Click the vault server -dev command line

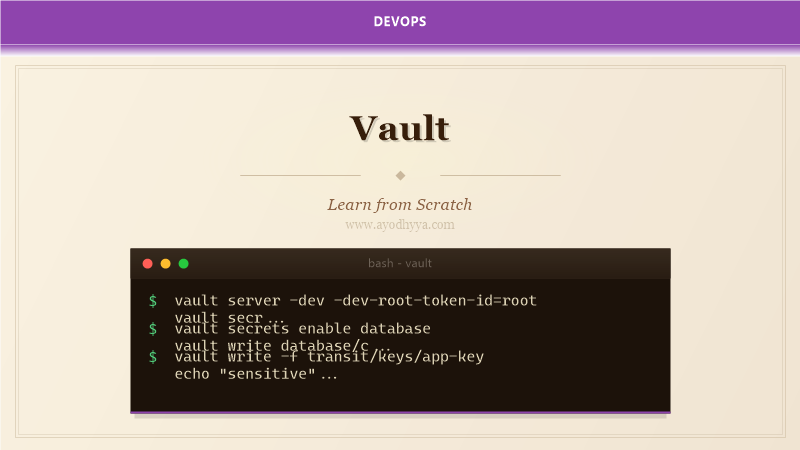click(x=356, y=301)
